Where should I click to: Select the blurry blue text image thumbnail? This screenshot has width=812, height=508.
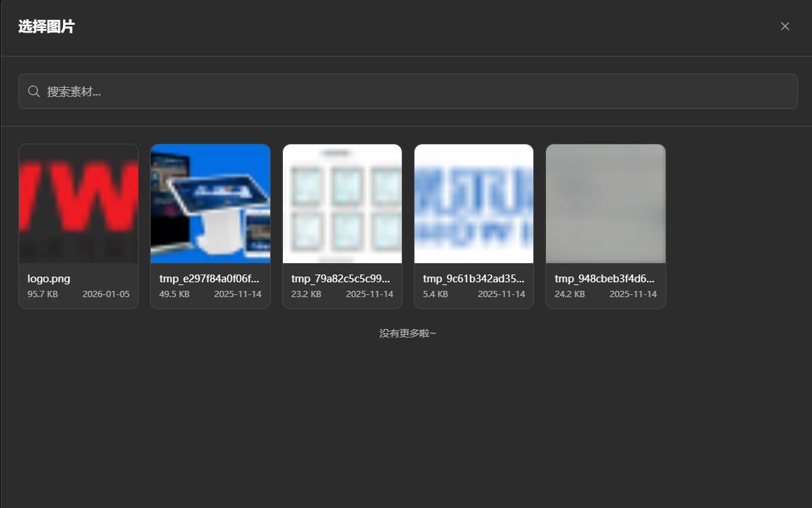pyautogui.click(x=473, y=203)
